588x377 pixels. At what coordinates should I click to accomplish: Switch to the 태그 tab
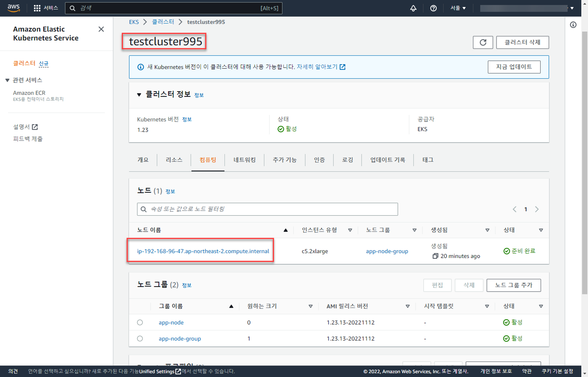coord(428,160)
